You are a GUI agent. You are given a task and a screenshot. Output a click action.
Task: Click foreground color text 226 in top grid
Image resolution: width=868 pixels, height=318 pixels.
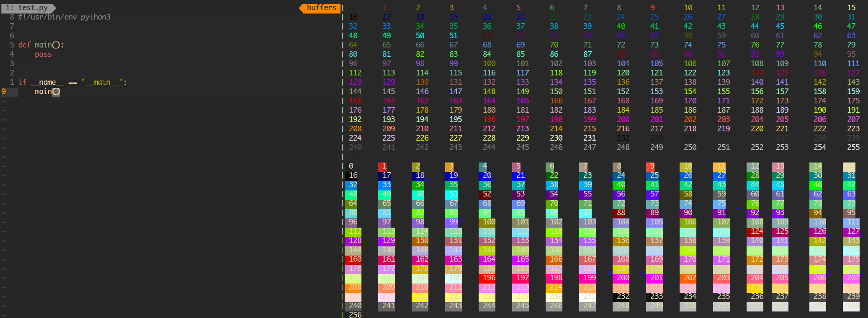[x=422, y=138]
